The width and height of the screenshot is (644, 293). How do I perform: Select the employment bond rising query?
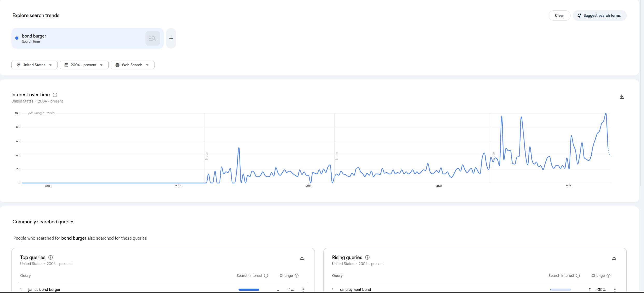[355, 290]
